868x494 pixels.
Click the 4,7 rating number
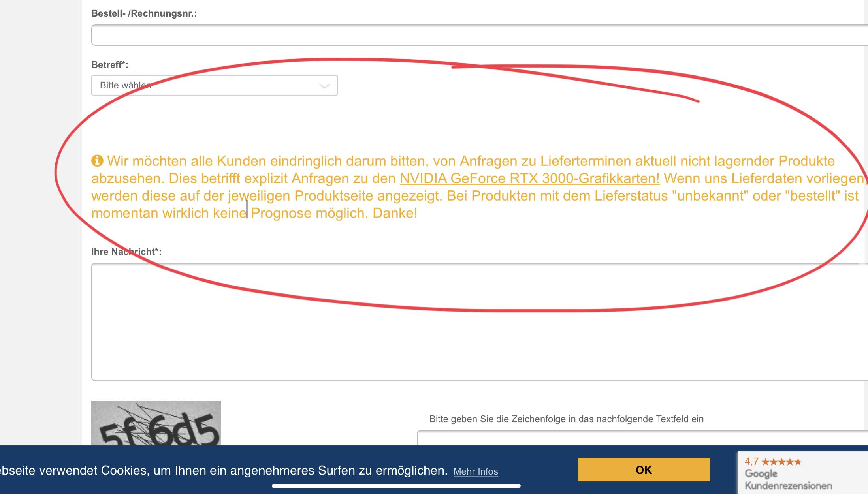[751, 461]
